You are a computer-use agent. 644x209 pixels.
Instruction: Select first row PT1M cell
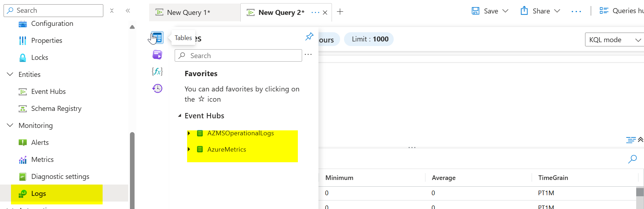[x=546, y=193]
